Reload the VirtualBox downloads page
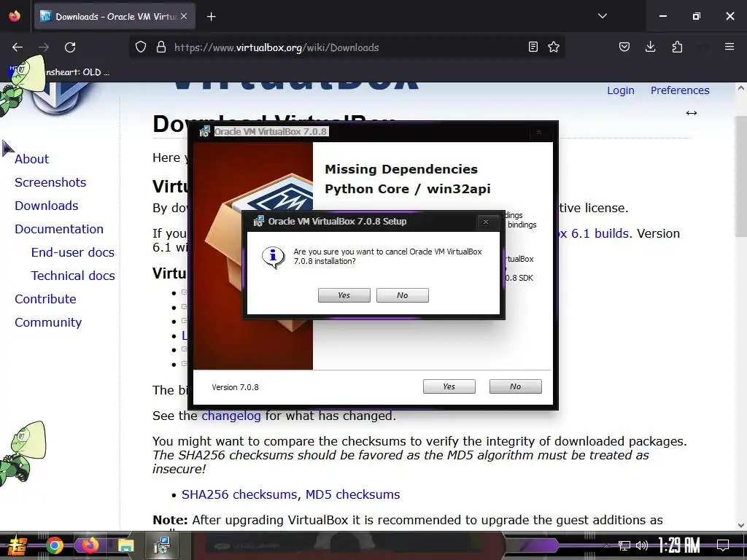The image size is (747, 560). tap(70, 47)
